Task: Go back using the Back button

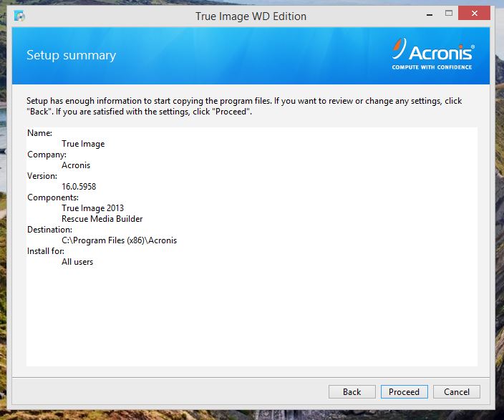Action: coord(352,391)
